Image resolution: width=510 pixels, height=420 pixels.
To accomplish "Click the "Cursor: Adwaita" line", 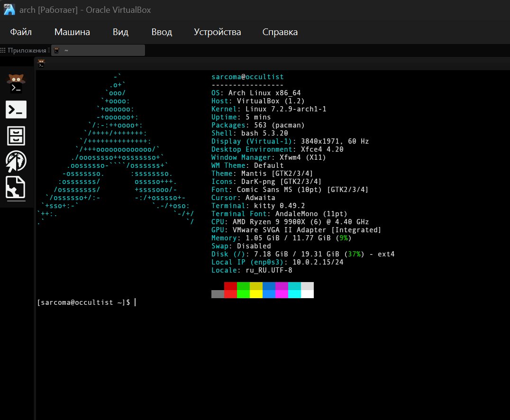I will 243,198.
